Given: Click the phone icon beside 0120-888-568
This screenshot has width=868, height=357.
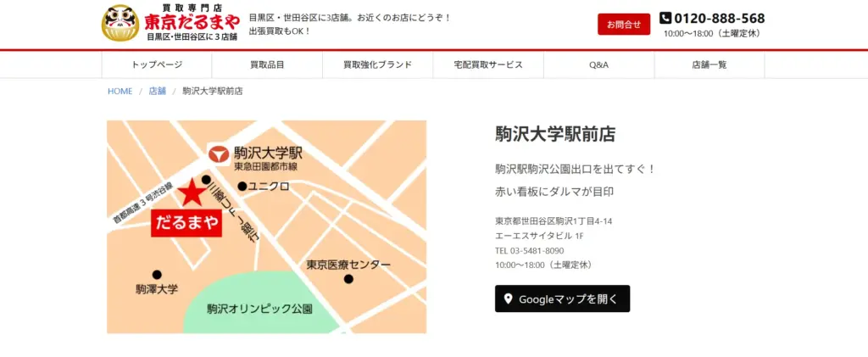Looking at the screenshot, I should point(665,18).
